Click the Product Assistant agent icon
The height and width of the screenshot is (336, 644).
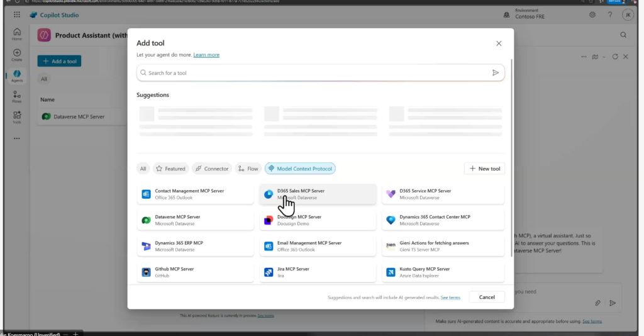click(44, 35)
